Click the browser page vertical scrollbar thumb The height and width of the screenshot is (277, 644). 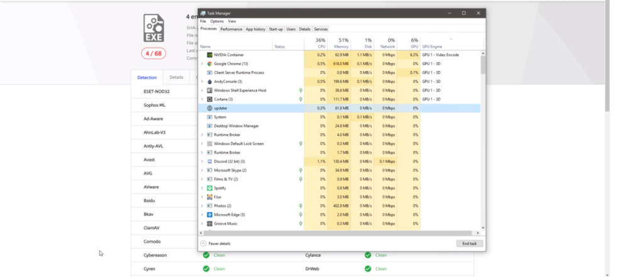coord(607,55)
